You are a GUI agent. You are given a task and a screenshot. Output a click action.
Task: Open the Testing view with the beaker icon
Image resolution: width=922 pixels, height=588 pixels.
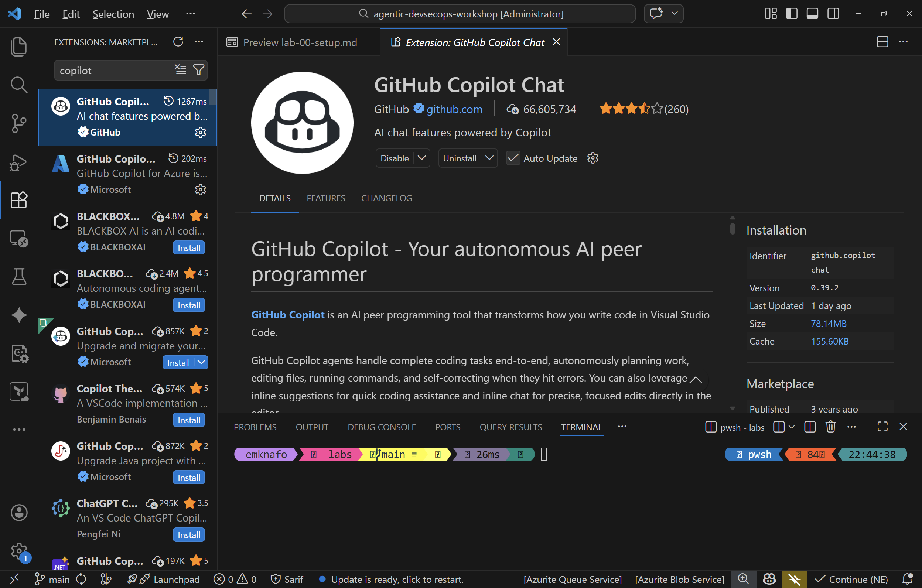[19, 277]
